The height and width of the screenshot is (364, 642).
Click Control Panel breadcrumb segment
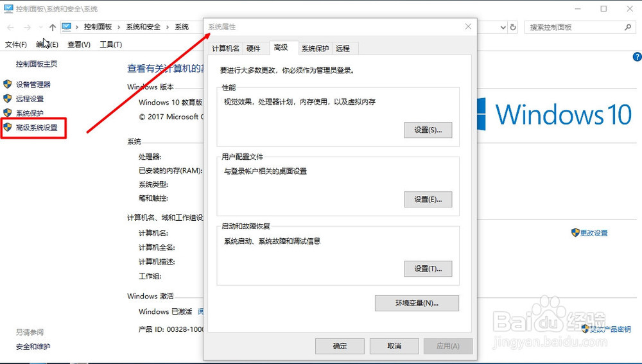(98, 27)
